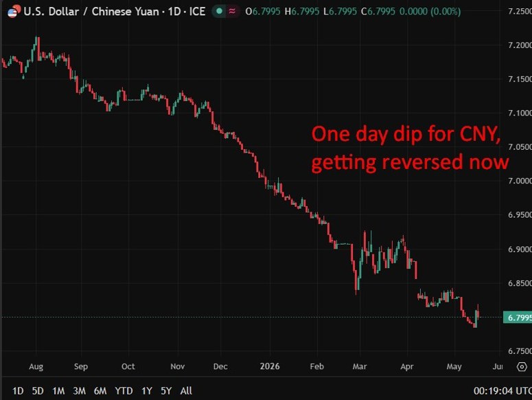Click the 2026 label on time axis
532x400 pixels.
point(270,366)
